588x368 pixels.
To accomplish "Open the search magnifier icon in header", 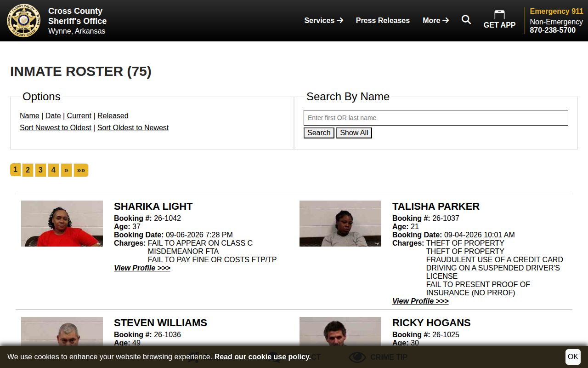I will 466,20.
